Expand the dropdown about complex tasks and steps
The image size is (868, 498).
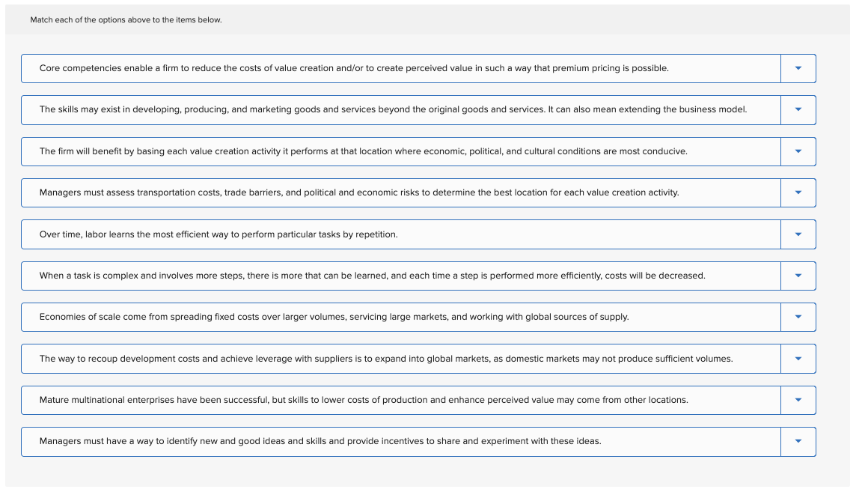(798, 275)
